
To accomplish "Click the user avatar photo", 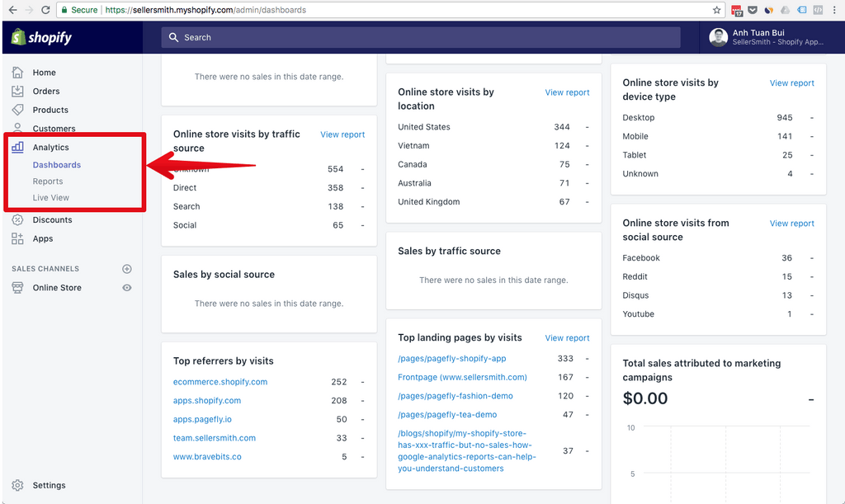I will (719, 37).
